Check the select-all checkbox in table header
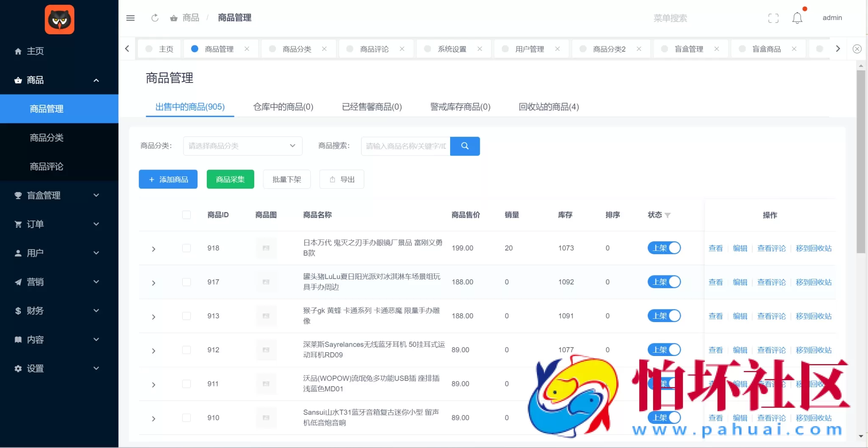The width and height of the screenshot is (868, 448). (186, 215)
